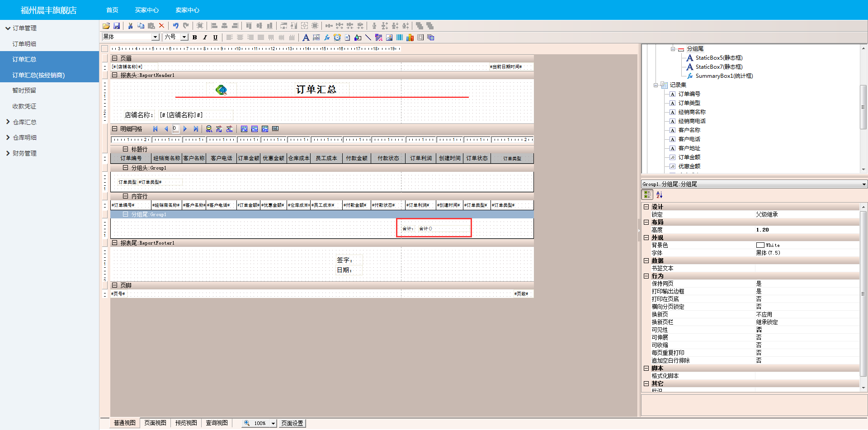Click the save floppy disk icon

(117, 26)
